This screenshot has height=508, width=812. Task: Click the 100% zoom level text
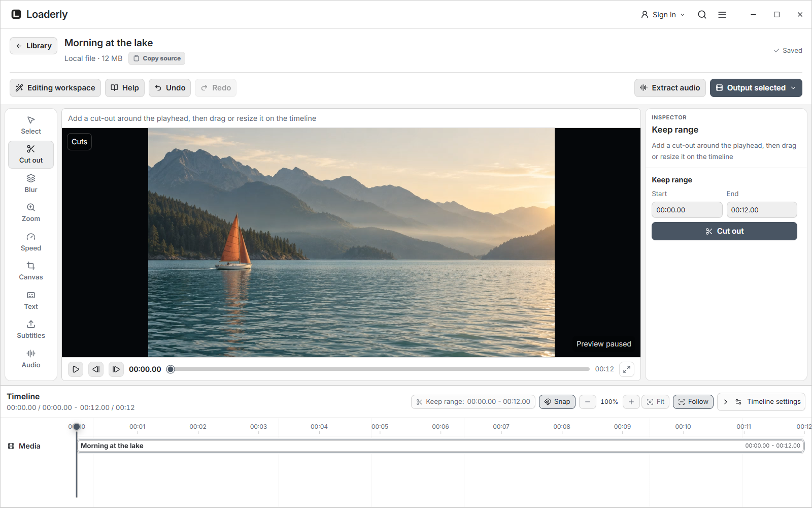click(609, 402)
